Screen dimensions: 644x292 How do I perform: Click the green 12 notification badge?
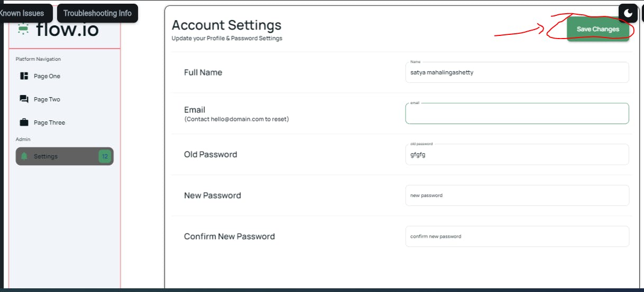pyautogui.click(x=104, y=156)
